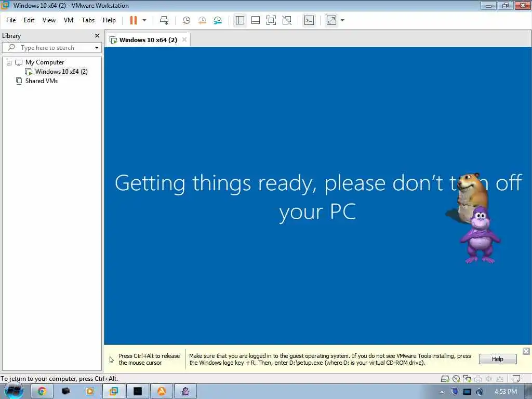Collapse the My Computer tree node

[x=9, y=63]
